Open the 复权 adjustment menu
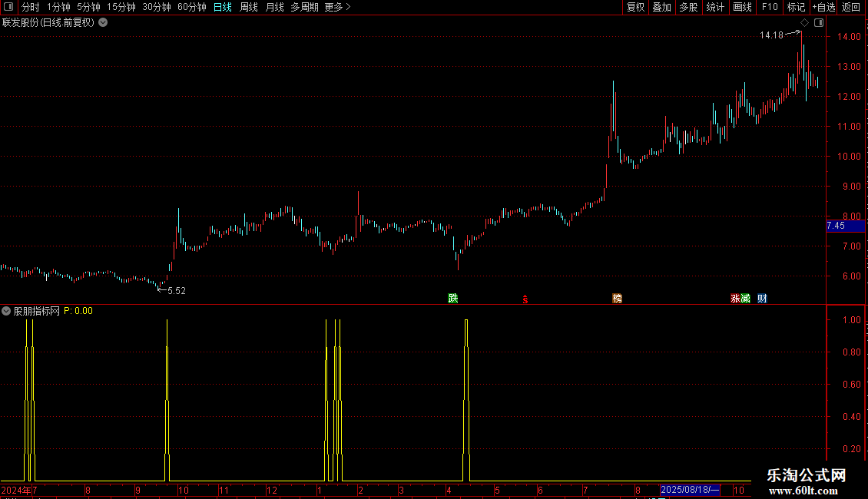 coord(635,7)
